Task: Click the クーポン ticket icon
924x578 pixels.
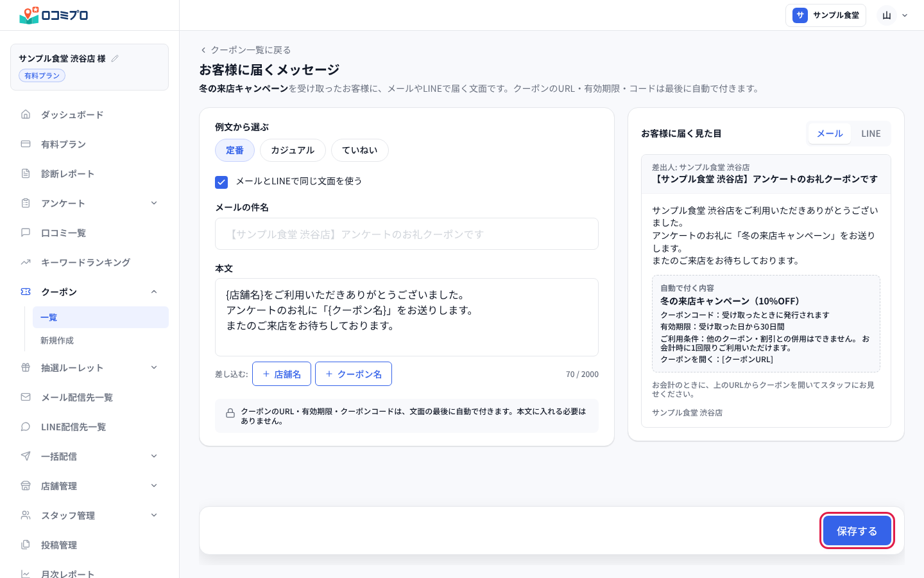Action: point(26,292)
